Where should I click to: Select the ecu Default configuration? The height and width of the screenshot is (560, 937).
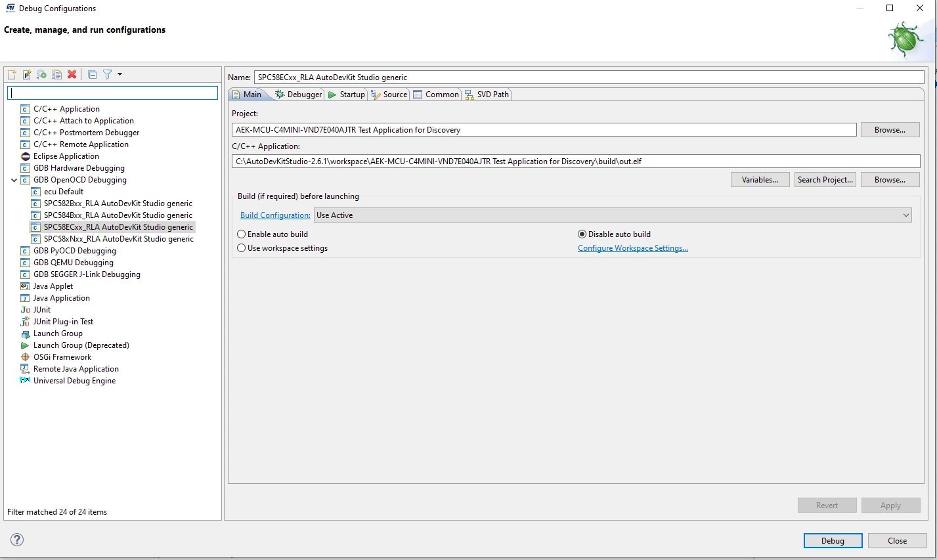(x=63, y=192)
